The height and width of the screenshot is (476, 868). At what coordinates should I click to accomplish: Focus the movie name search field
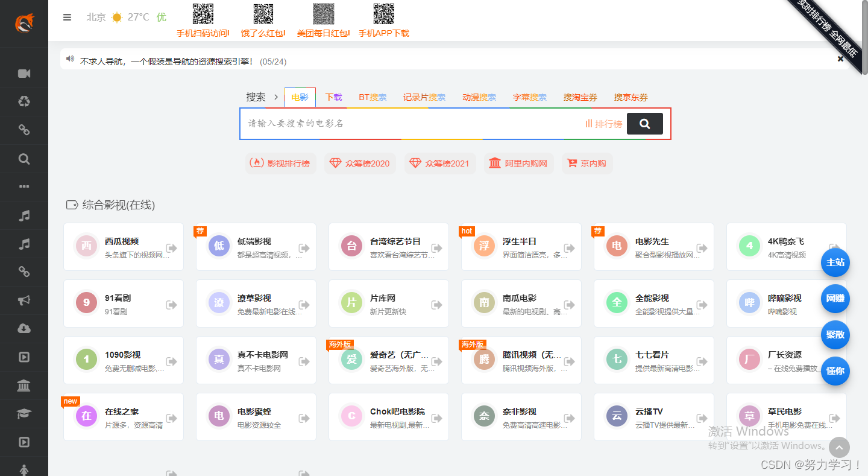pos(413,123)
